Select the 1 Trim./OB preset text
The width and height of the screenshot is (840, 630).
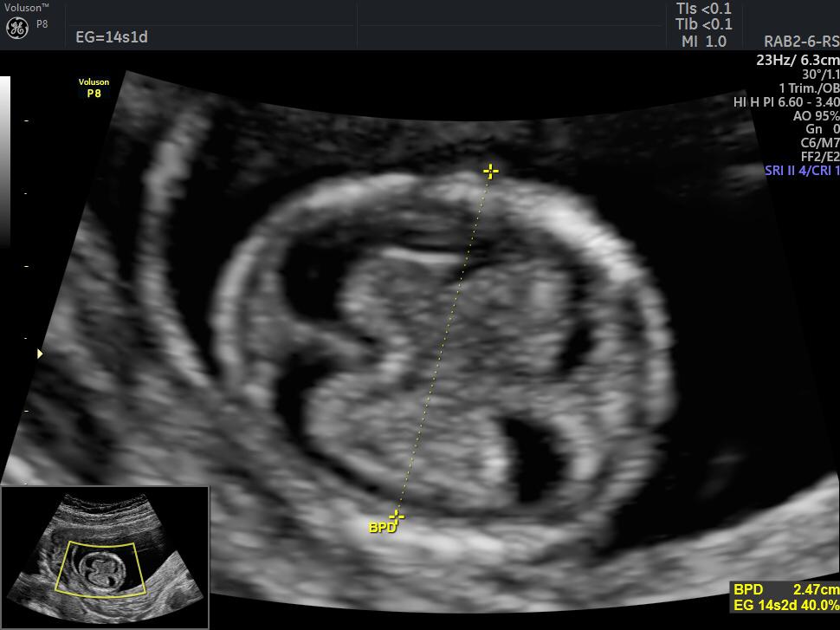point(809,88)
